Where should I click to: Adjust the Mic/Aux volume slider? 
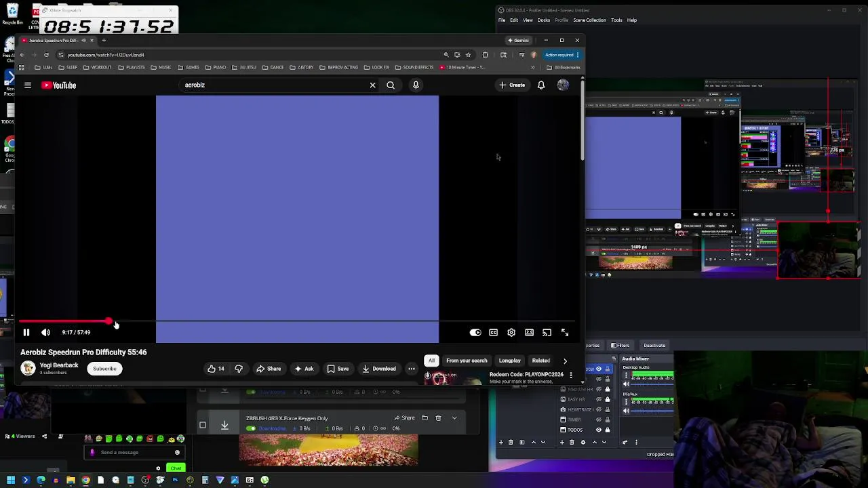(x=653, y=411)
